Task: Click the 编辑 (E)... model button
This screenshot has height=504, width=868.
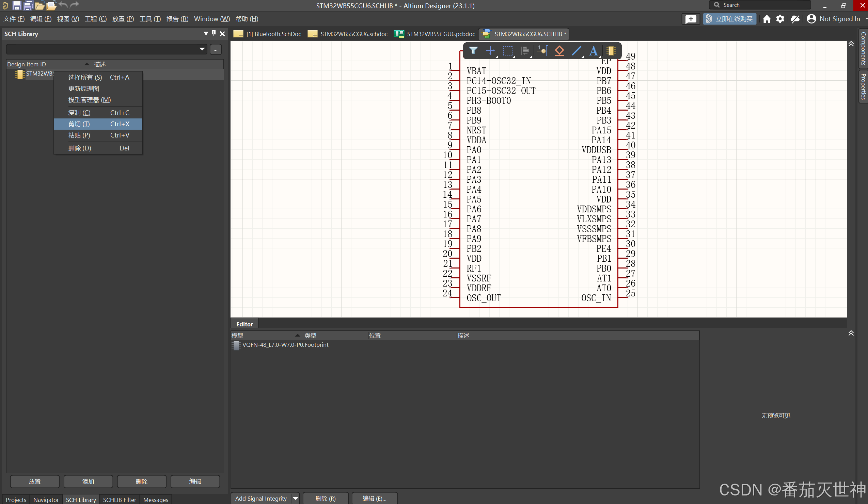Action: (x=375, y=498)
